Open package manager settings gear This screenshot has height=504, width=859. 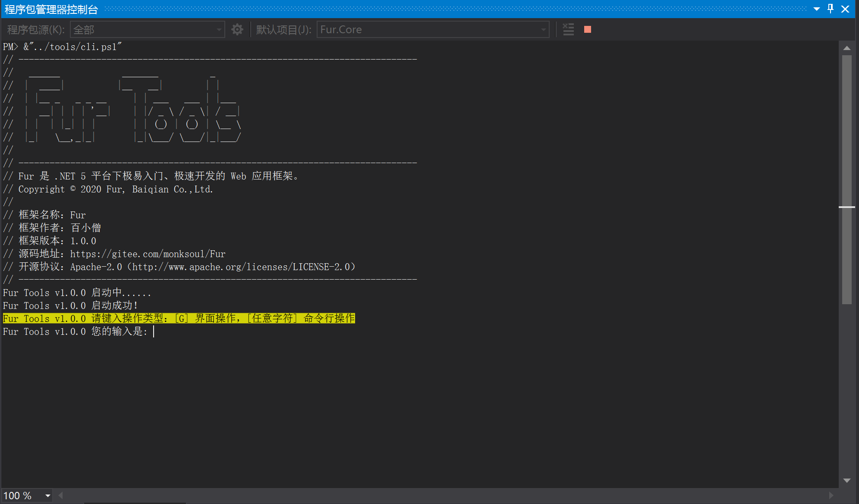(237, 29)
